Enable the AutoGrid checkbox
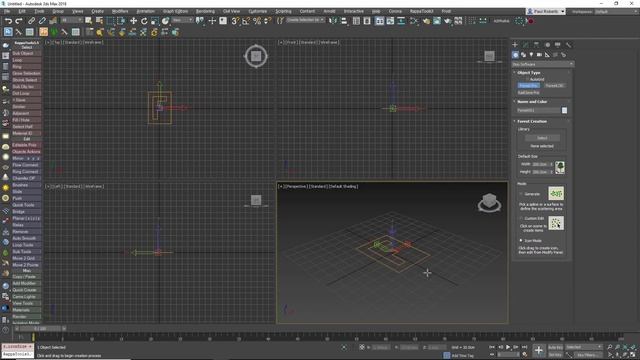The image size is (640, 360). (x=528, y=79)
